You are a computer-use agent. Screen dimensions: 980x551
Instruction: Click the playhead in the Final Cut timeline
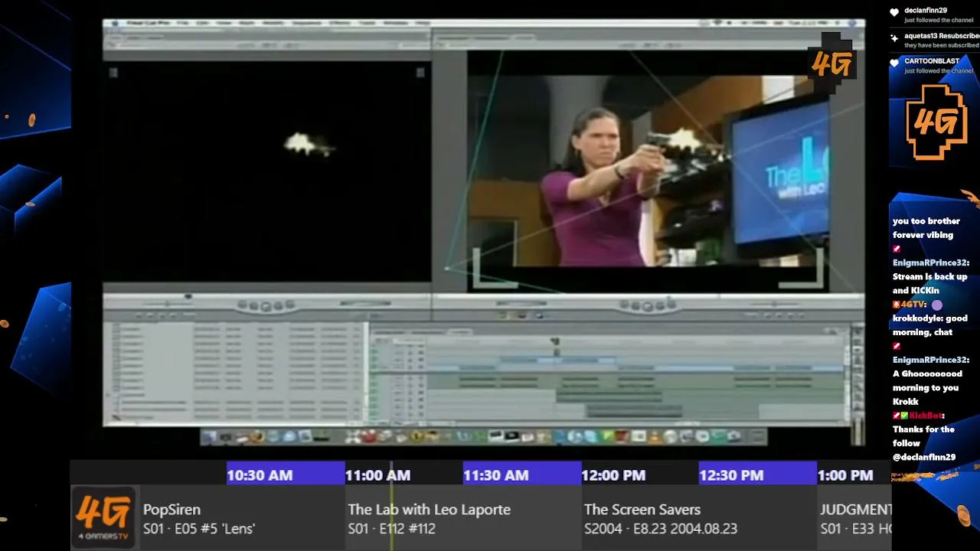point(556,342)
